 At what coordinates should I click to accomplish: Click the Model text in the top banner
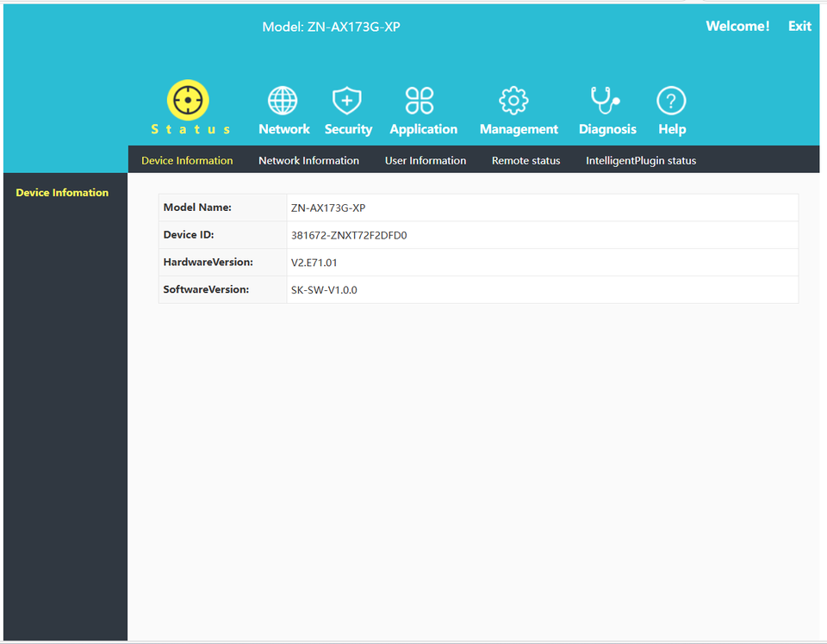click(x=331, y=27)
